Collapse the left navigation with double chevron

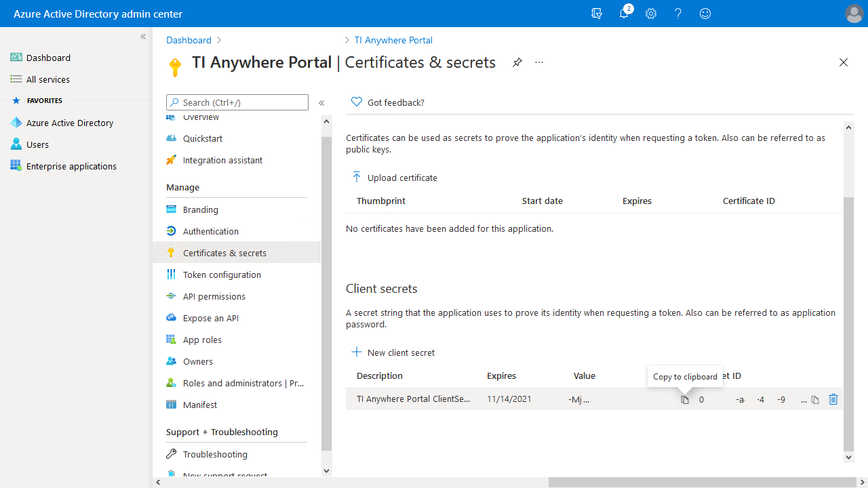(x=143, y=37)
